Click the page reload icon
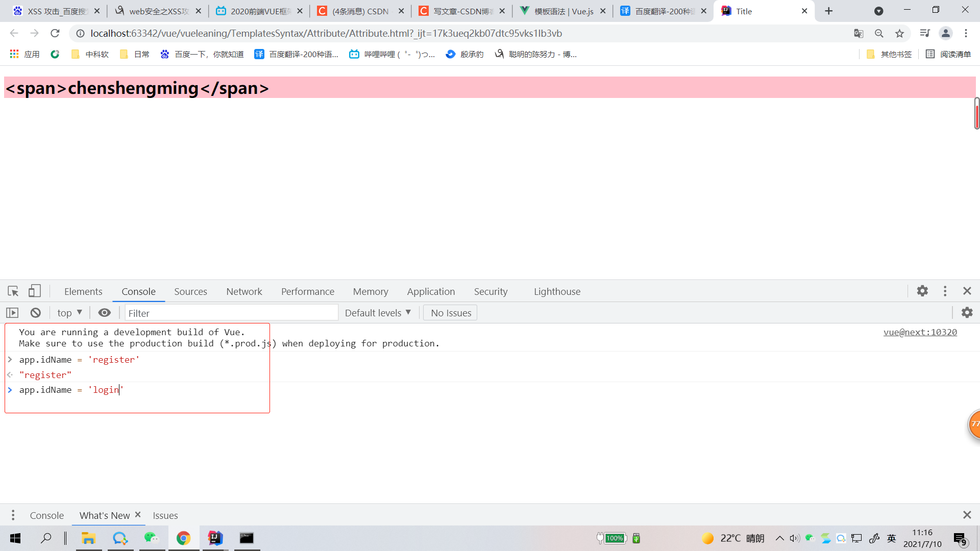Screen dimensions: 980x551 (55, 33)
